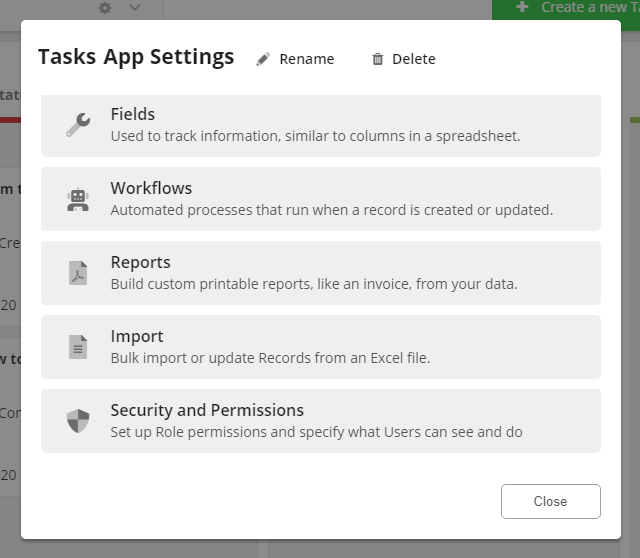Expand the chevron next to the gear
Image resolution: width=640 pixels, height=558 pixels.
pyautogui.click(x=135, y=8)
